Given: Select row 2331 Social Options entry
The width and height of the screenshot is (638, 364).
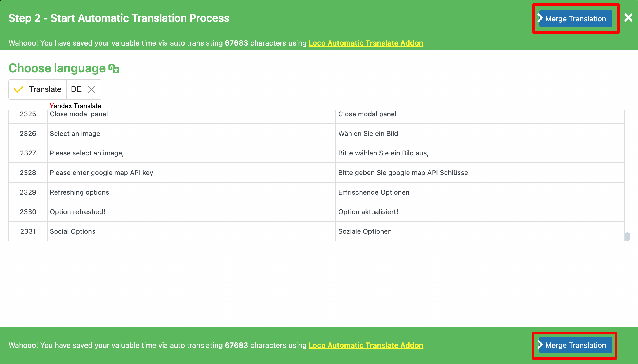Looking at the screenshot, I should click(72, 231).
